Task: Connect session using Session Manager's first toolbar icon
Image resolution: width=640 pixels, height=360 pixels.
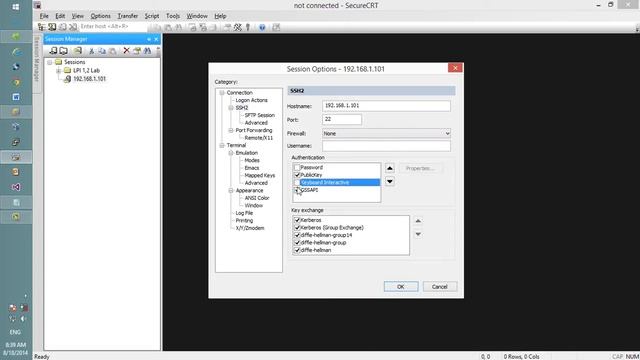Action: (x=53, y=51)
